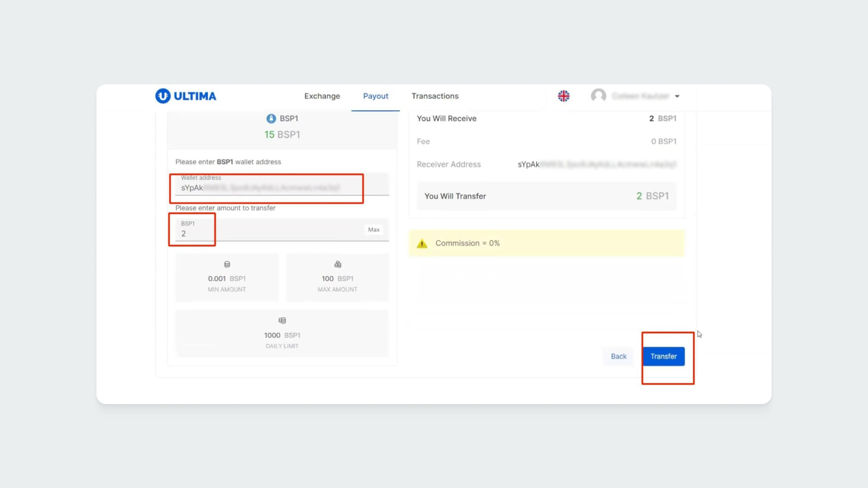Click the Commission = 0% notice
The width and height of the screenshot is (868, 488).
[467, 243]
